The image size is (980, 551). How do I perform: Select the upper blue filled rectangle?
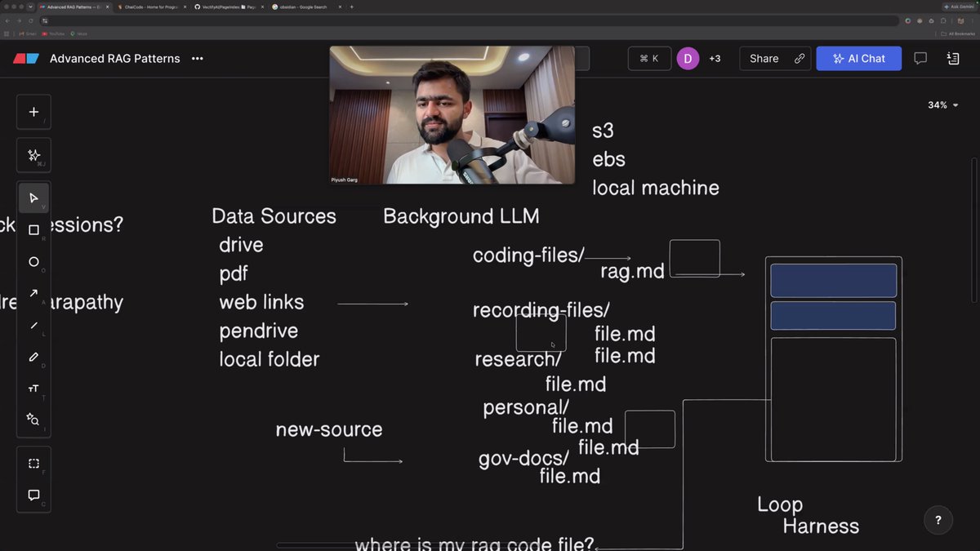tap(834, 280)
